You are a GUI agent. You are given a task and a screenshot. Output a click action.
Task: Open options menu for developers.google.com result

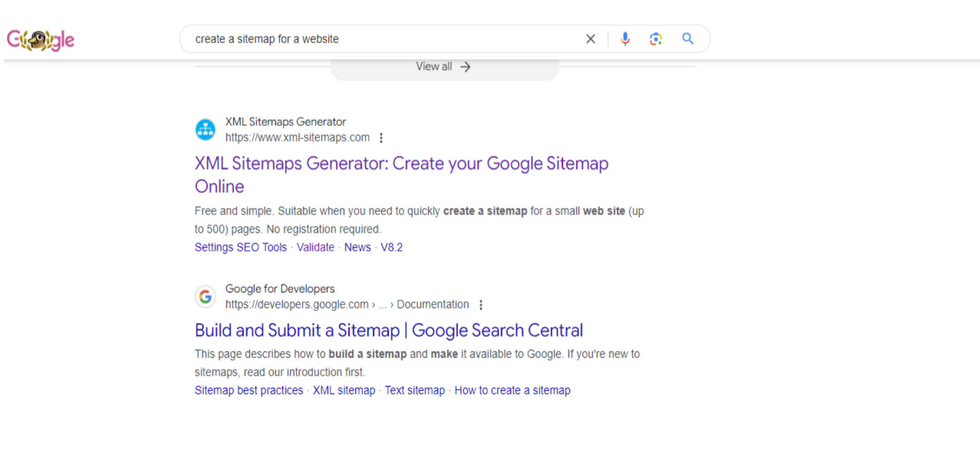pos(481,305)
